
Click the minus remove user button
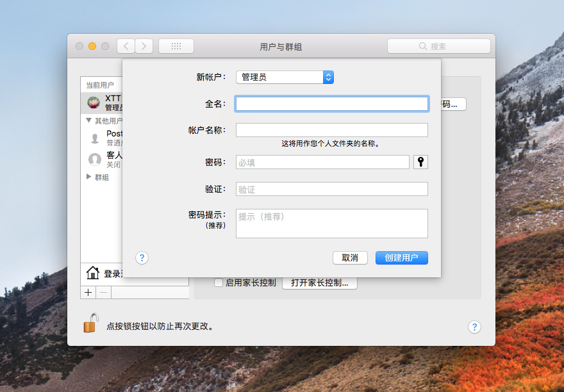coord(104,292)
